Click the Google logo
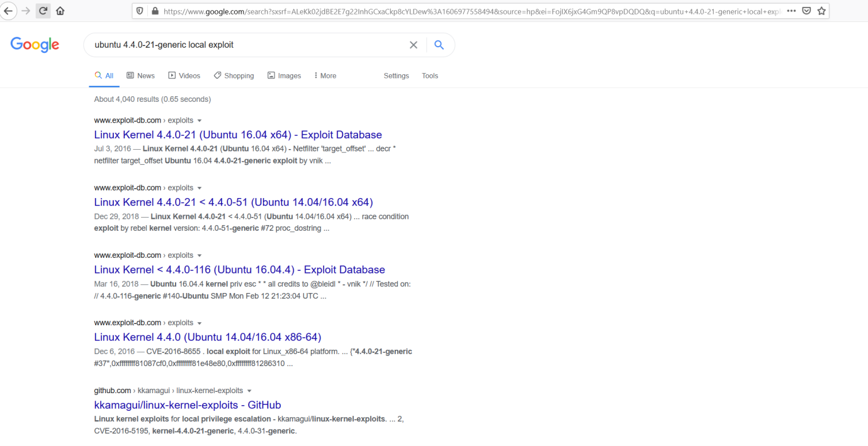 (35, 45)
